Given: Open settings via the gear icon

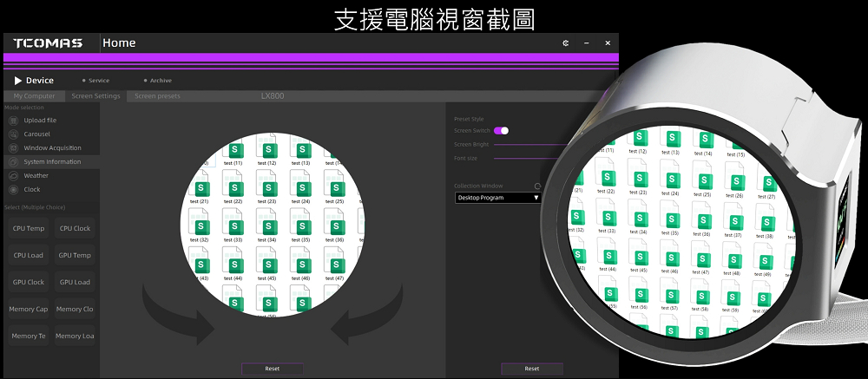Looking at the screenshot, I should tap(565, 43).
